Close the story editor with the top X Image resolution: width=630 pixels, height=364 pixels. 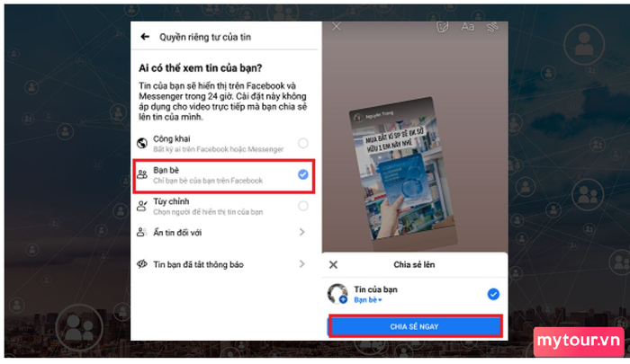[x=337, y=26]
